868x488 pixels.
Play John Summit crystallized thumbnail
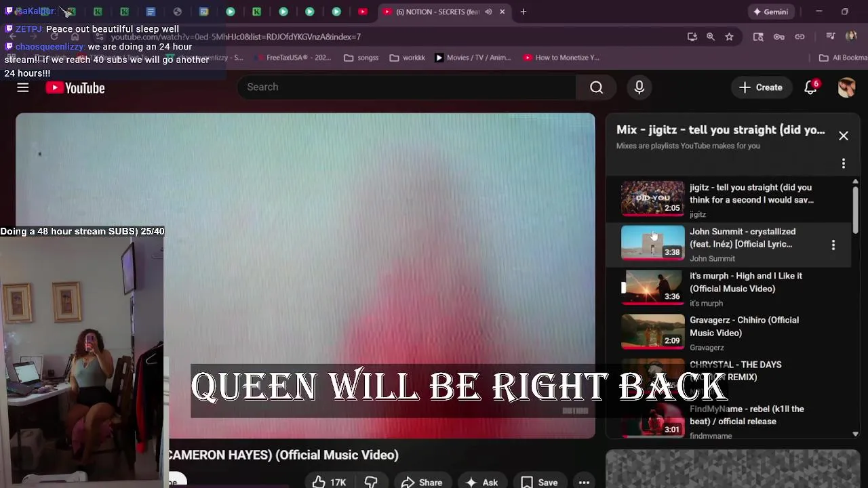pos(653,242)
